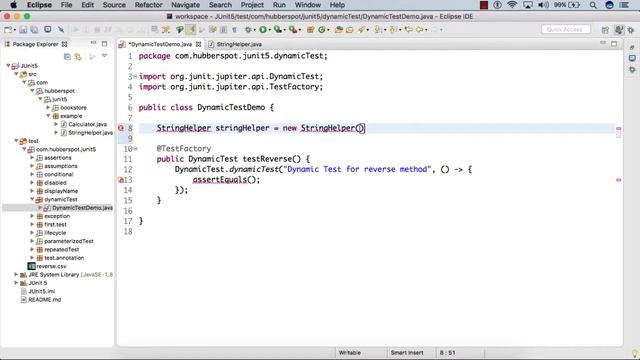
Task: Click the Open Type toolbar icon
Action: click(x=338, y=29)
